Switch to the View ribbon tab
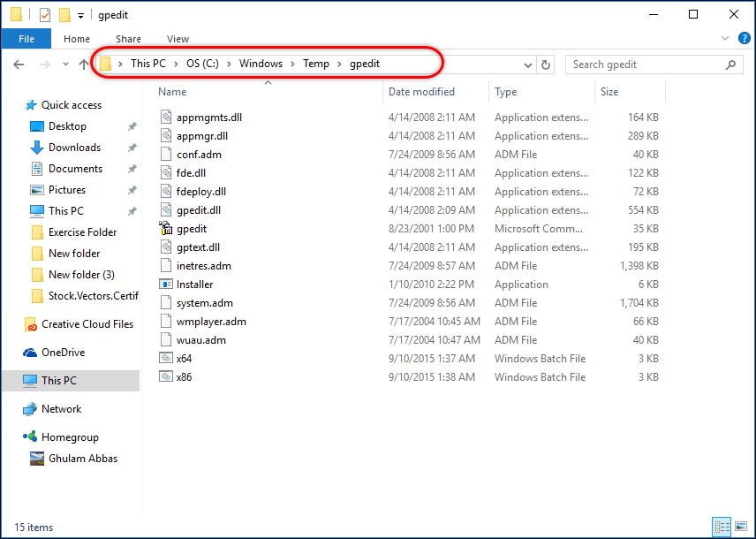This screenshot has width=756, height=539. tap(178, 39)
